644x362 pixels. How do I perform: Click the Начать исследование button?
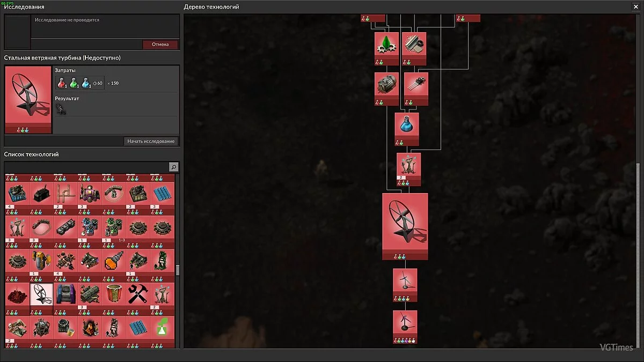pos(151,141)
